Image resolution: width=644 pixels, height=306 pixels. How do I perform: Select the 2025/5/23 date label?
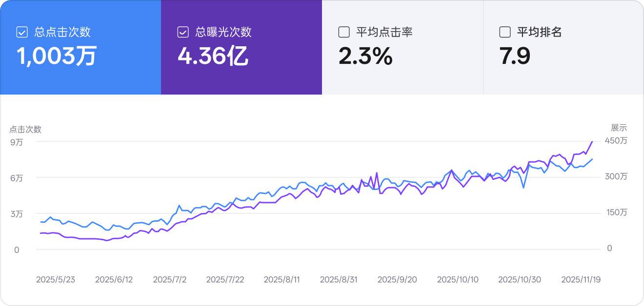tap(55, 279)
